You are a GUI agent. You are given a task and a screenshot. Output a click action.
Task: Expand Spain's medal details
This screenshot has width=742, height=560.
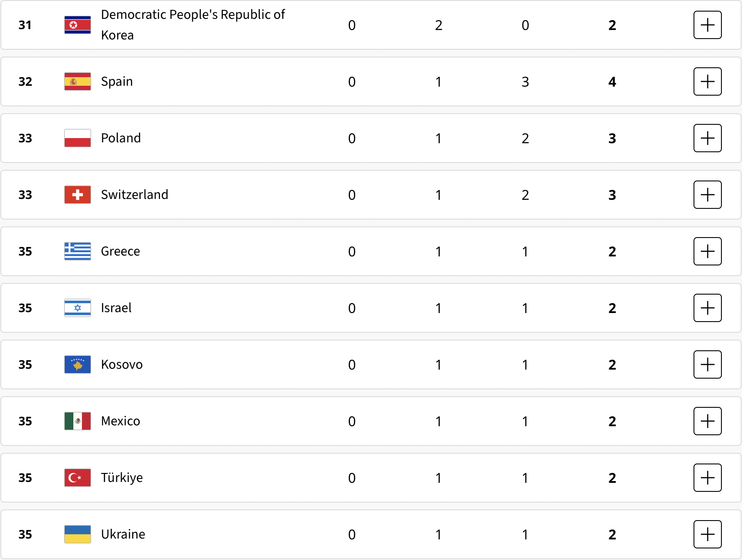pos(707,81)
